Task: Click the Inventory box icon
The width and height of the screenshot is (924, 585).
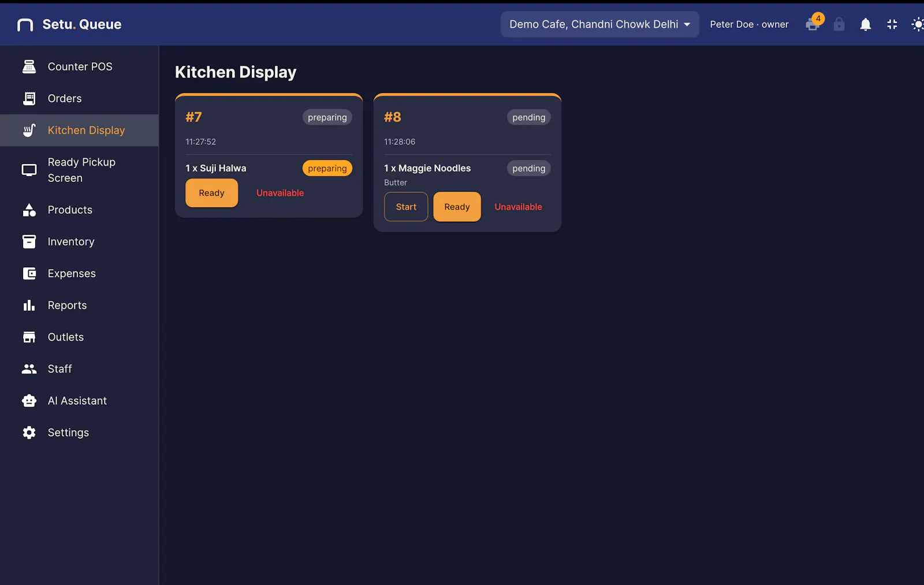Action: (x=29, y=241)
